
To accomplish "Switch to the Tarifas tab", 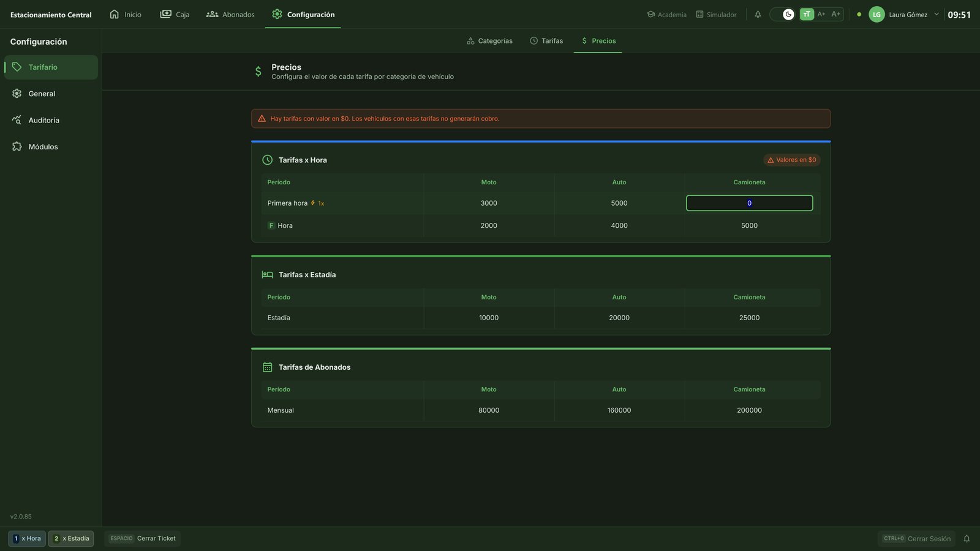I will (546, 41).
